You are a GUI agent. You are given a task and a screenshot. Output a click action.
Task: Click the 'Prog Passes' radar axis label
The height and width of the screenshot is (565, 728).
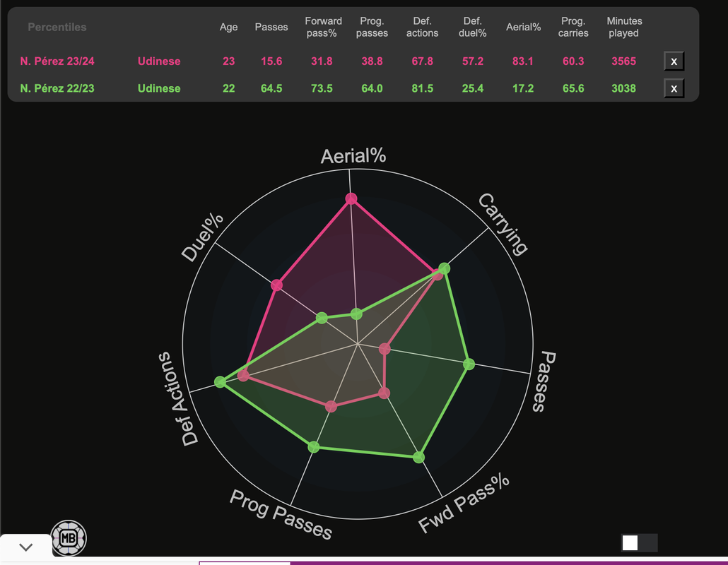tap(281, 515)
